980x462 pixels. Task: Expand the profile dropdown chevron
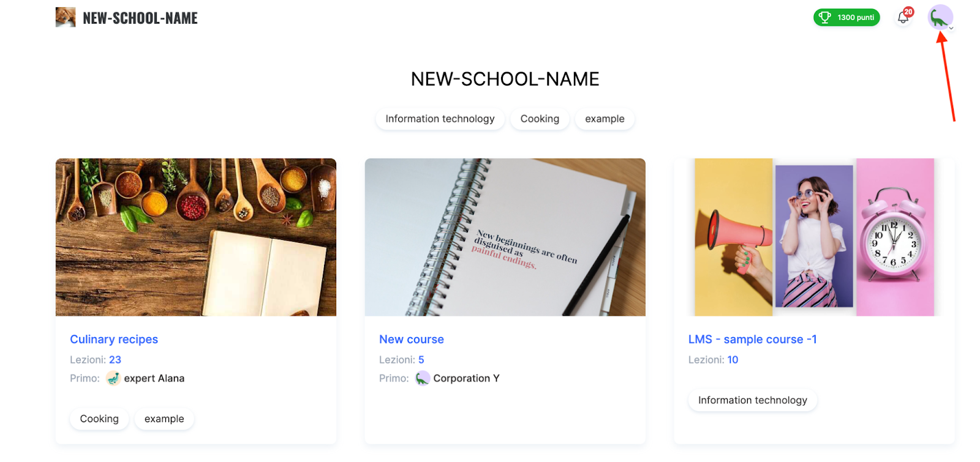951,28
